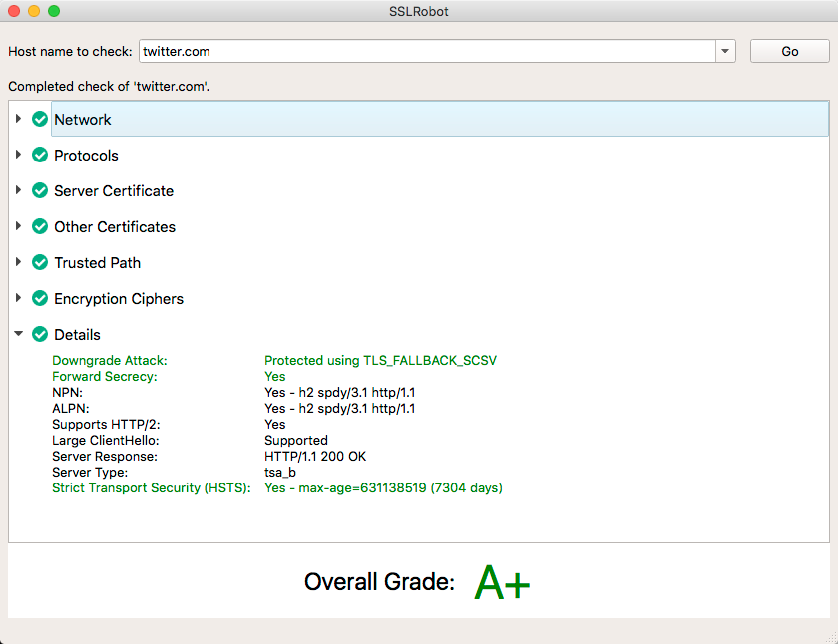The width and height of the screenshot is (838, 644).
Task: Open the host name history dropdown
Action: coord(725,51)
